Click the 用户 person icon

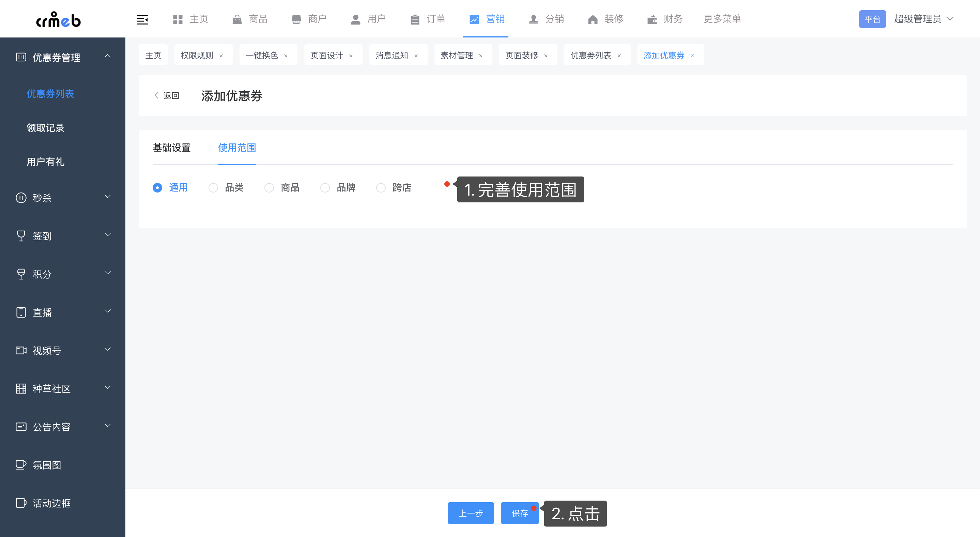355,19
